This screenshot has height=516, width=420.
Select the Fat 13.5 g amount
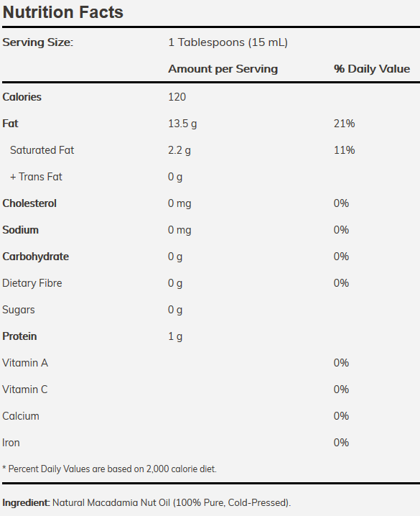pos(182,124)
